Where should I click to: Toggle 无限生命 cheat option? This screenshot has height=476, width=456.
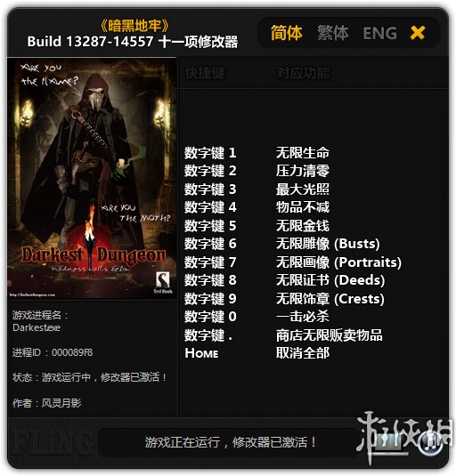pyautogui.click(x=303, y=153)
